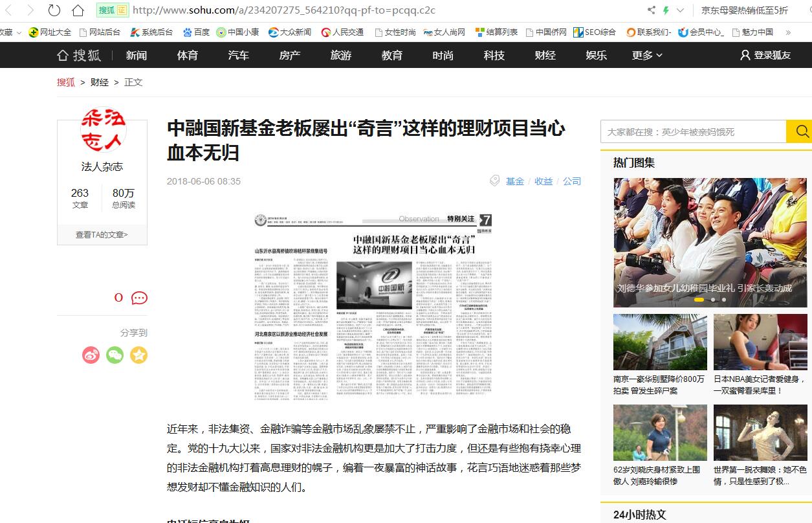
Task: Click 京东母婴热销 ad link
Action: click(x=745, y=10)
